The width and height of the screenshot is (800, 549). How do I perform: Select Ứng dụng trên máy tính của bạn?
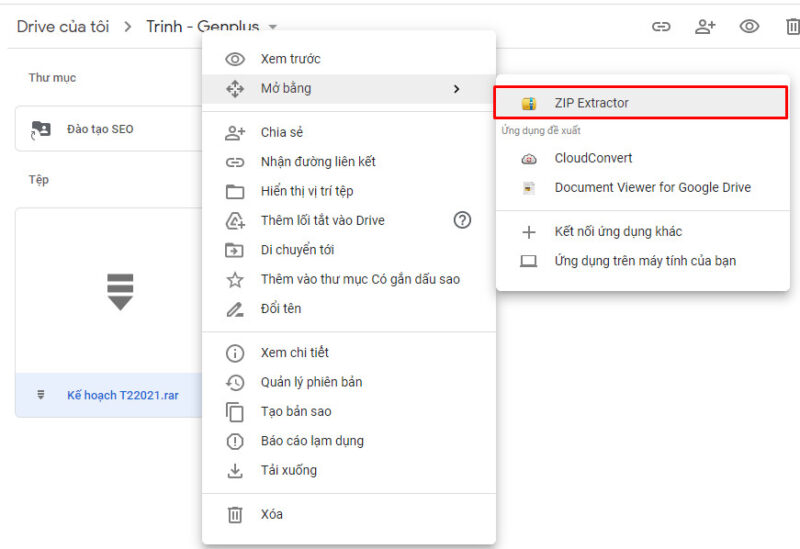pyautogui.click(x=645, y=261)
